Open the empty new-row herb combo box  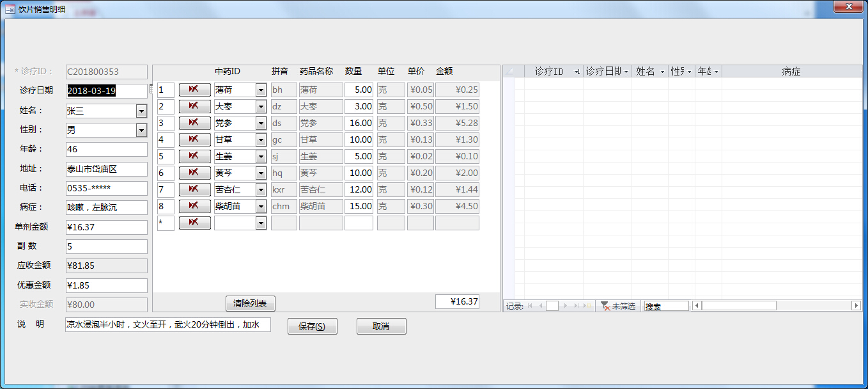(261, 223)
